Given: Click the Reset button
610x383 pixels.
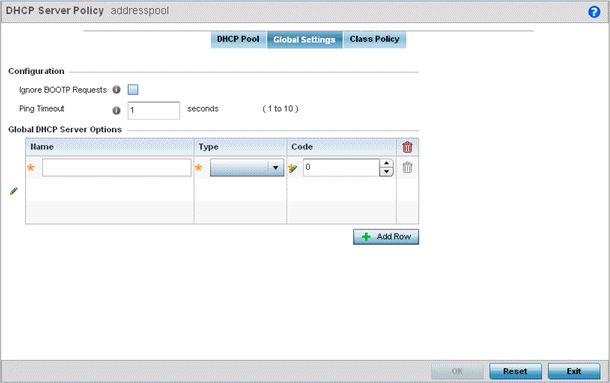Looking at the screenshot, I should tap(515, 371).
